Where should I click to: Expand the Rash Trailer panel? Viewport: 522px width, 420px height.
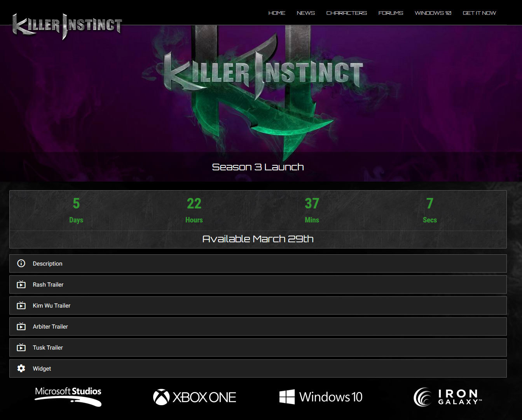(258, 285)
